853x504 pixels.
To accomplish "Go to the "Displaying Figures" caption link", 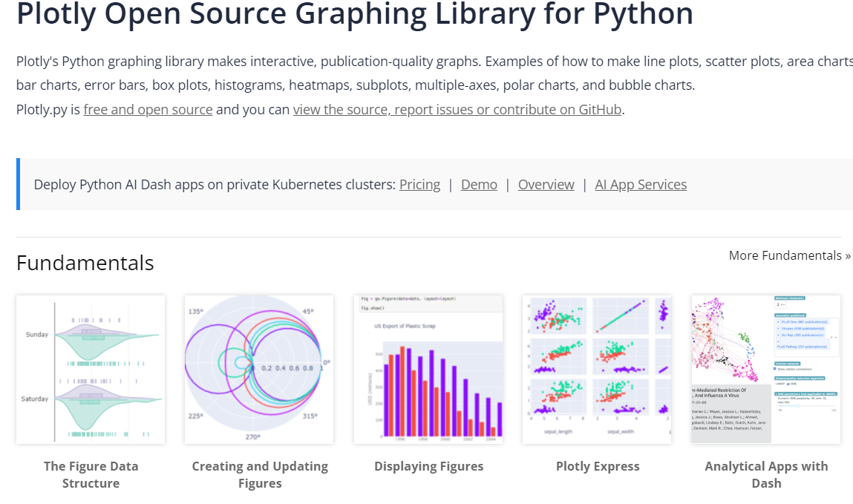I will tap(428, 467).
